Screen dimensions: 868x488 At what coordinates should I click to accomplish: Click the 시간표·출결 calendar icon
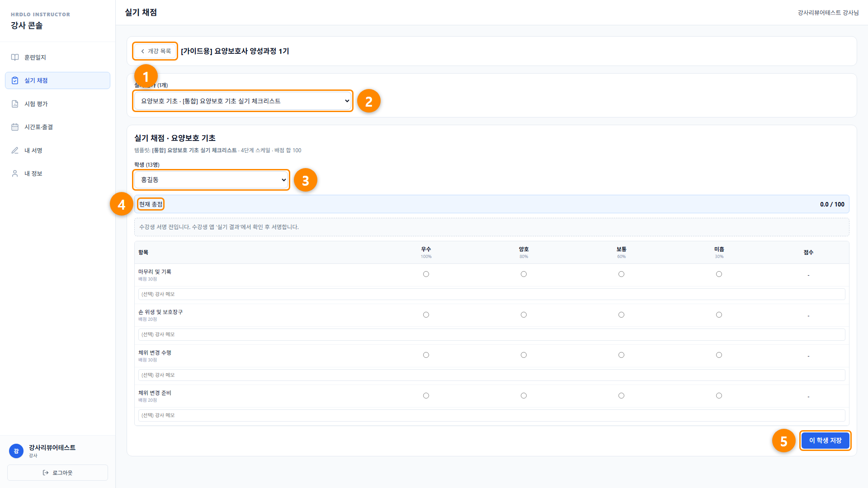[x=15, y=127]
